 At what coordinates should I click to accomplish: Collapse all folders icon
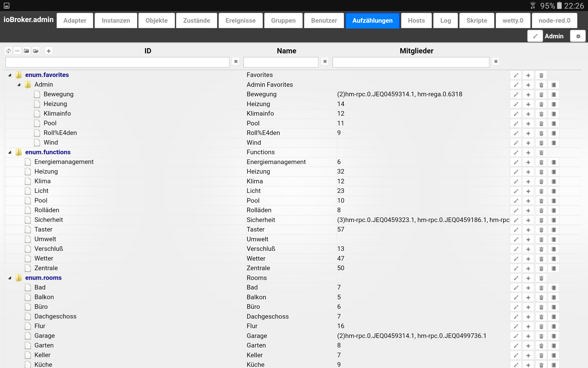click(27, 51)
